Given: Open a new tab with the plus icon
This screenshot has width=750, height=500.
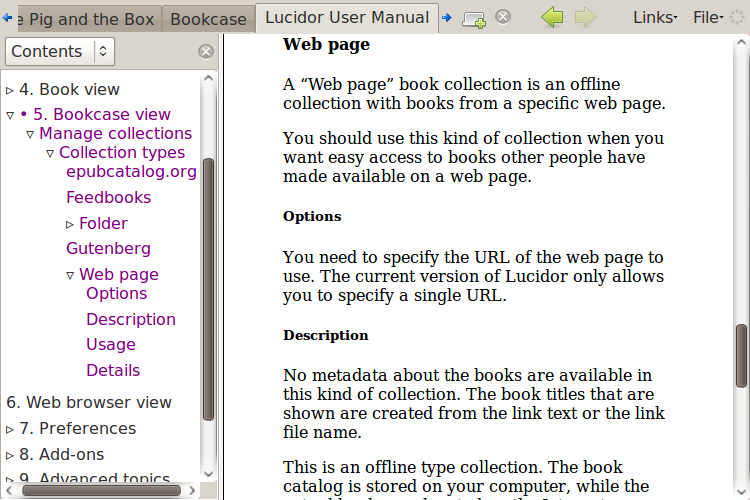Looking at the screenshot, I should (x=474, y=20).
